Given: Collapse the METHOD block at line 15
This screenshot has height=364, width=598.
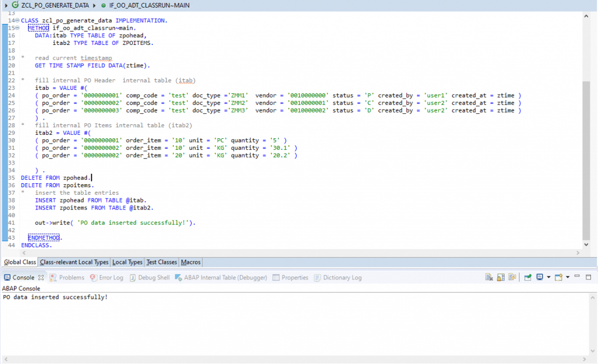Looking at the screenshot, I should (x=17, y=28).
